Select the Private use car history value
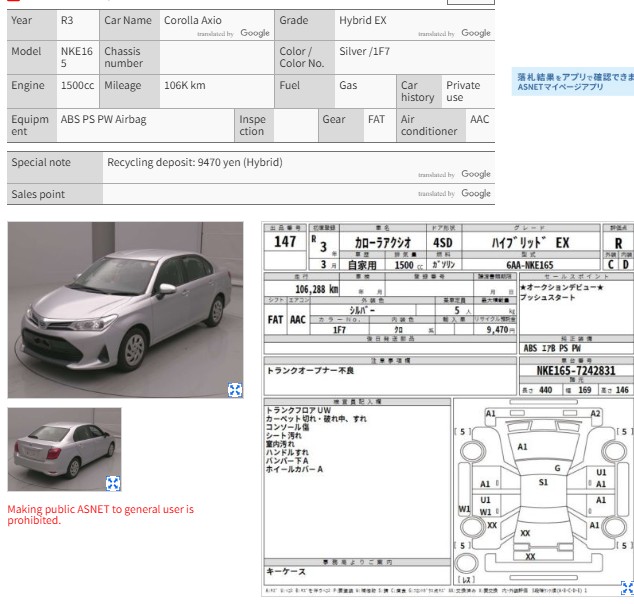The width and height of the screenshot is (634, 604). pos(463,91)
